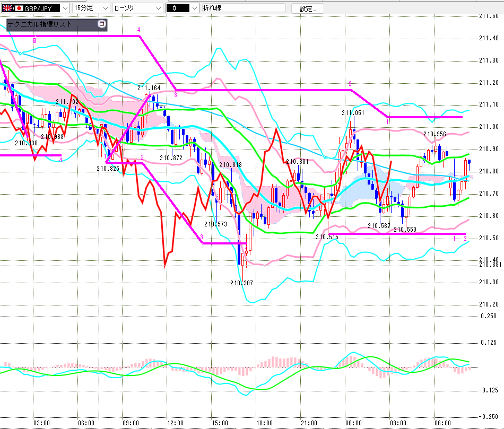Viewport: 504px width, 429px height.
Task: Click the 0.125 oscillator scale label
Action: pyautogui.click(x=489, y=343)
